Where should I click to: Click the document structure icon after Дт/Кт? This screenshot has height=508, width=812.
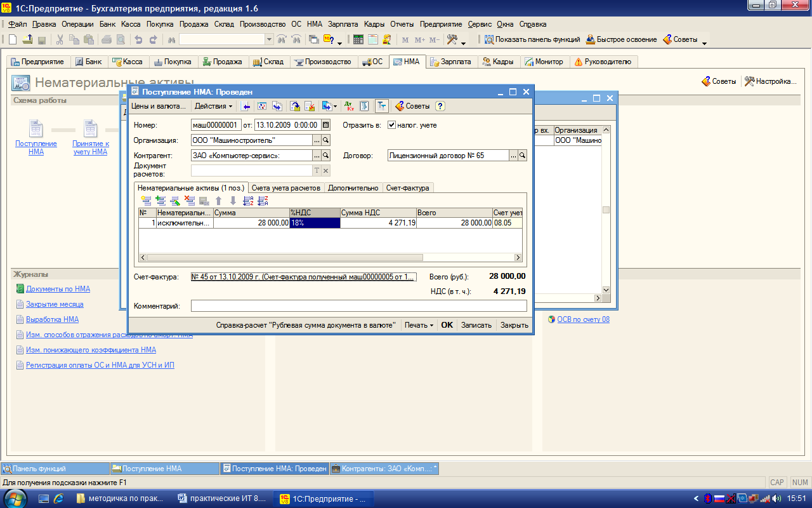pyautogui.click(x=364, y=106)
